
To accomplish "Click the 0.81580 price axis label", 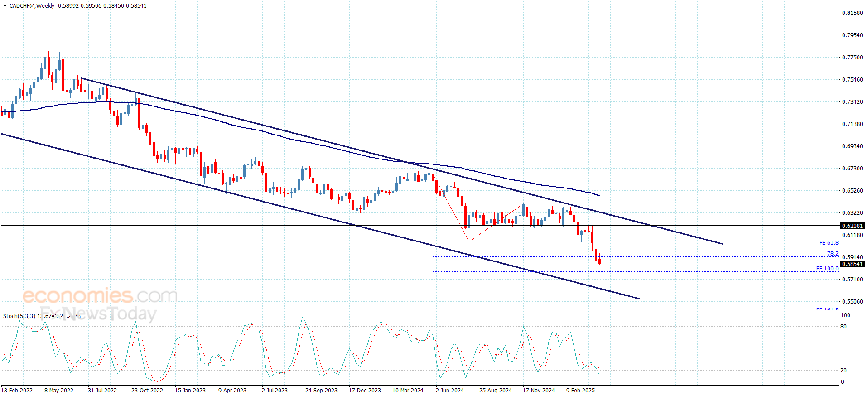I will [x=852, y=13].
